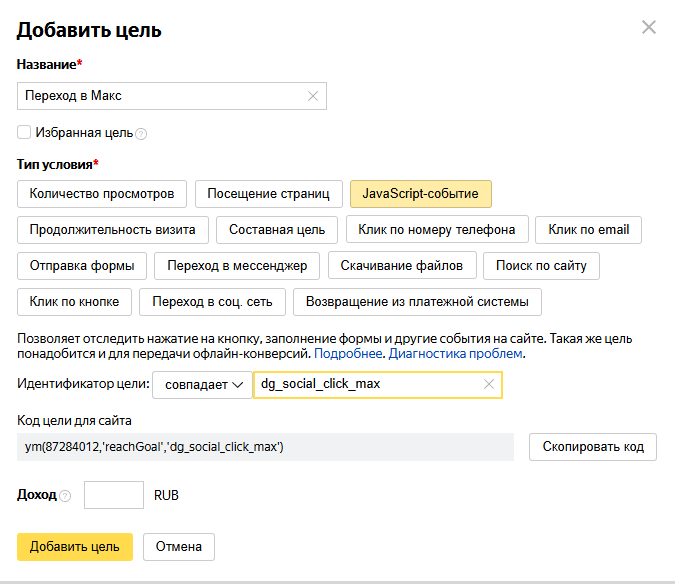675x584 pixels.
Task: Select JavaScript-событие condition type
Action: (420, 193)
